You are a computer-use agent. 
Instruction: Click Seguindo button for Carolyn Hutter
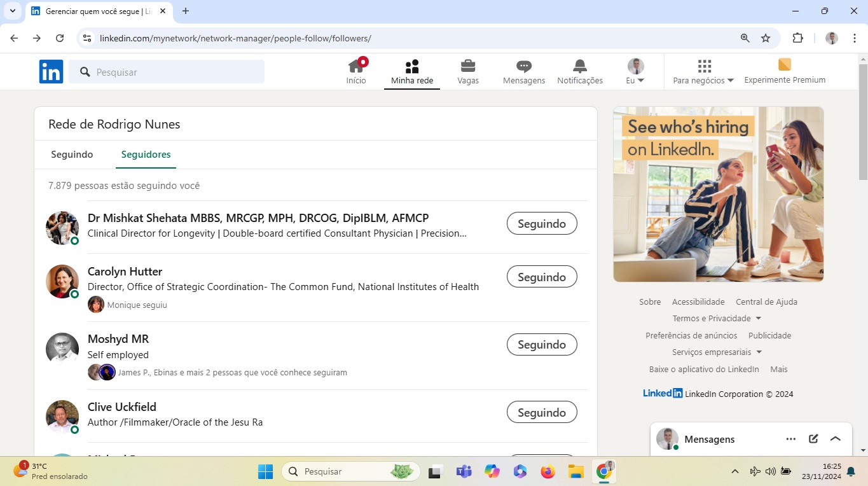coord(542,277)
